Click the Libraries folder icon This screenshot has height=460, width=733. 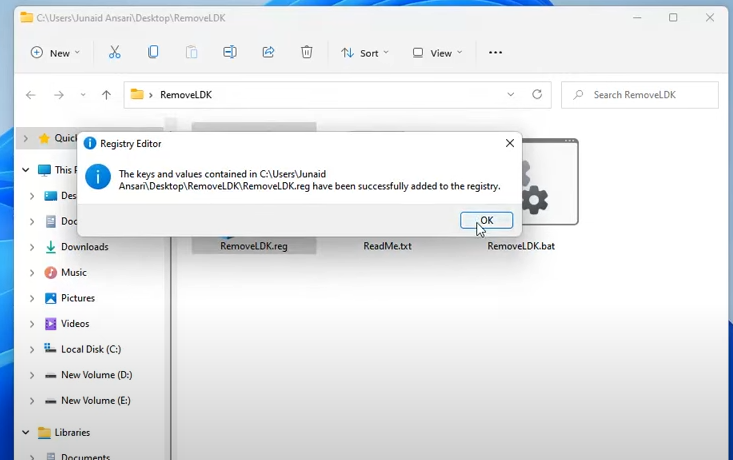coord(44,432)
